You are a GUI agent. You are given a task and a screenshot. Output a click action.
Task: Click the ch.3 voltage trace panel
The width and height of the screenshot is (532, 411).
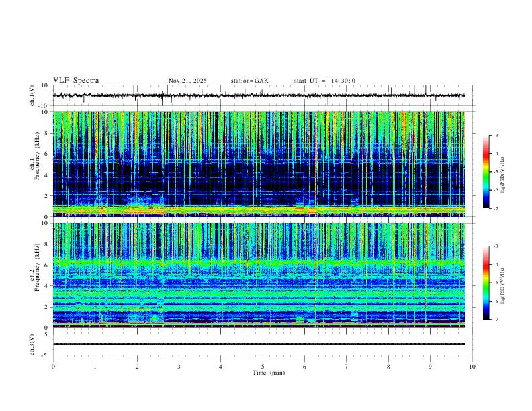point(264,345)
